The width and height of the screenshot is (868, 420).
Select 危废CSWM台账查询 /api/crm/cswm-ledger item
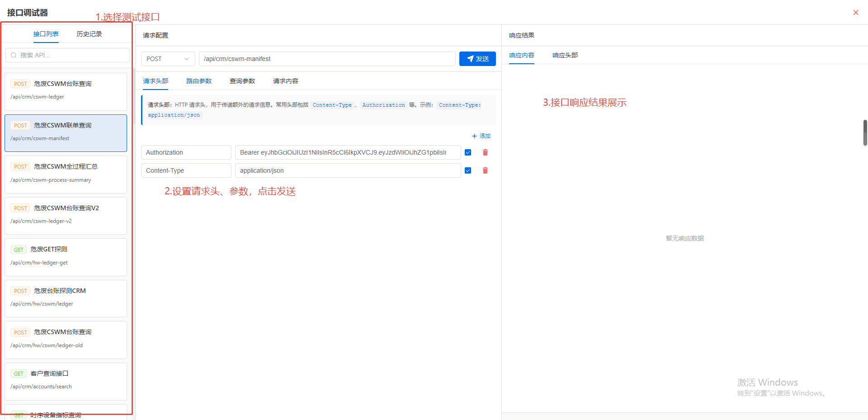66,92
